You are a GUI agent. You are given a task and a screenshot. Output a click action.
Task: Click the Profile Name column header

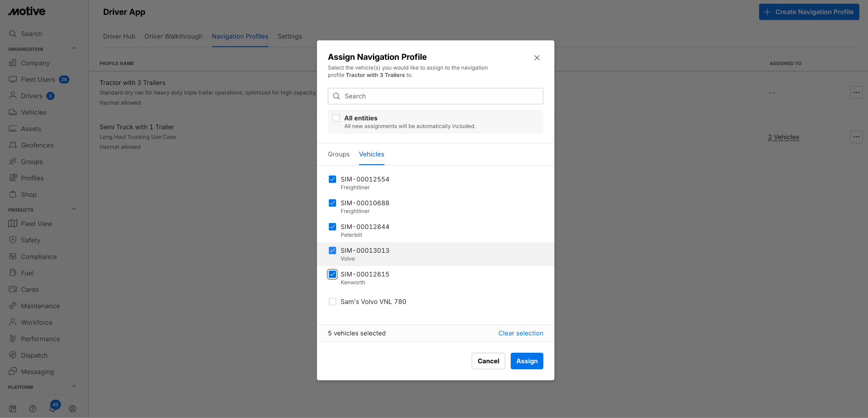click(x=117, y=64)
